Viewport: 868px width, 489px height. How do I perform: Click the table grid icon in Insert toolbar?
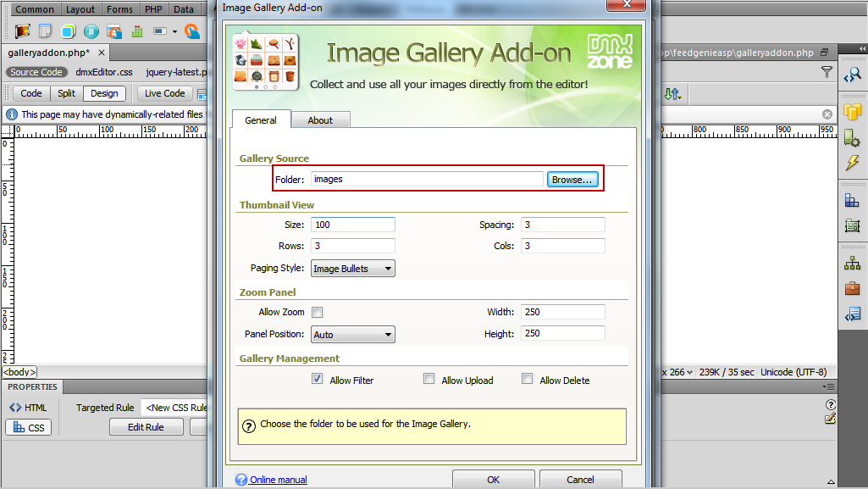tap(46, 31)
